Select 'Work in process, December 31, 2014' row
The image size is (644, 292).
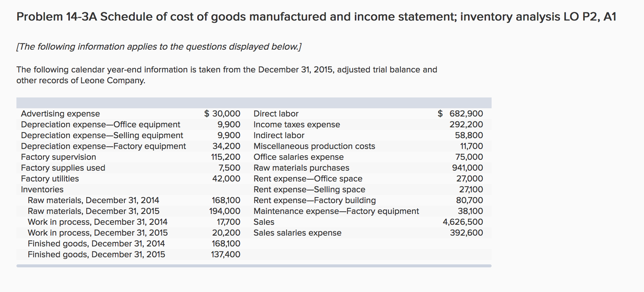(97, 222)
